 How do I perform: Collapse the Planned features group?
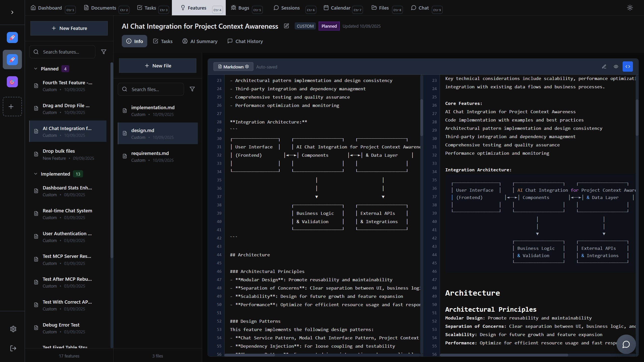(x=35, y=69)
